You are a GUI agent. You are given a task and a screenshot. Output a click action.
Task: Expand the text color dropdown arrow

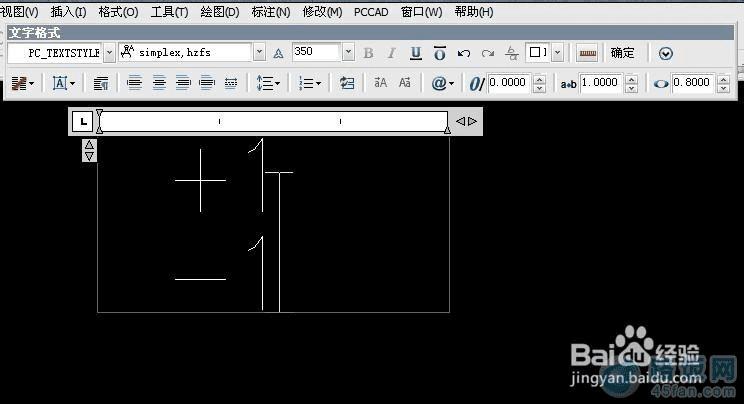click(558, 53)
